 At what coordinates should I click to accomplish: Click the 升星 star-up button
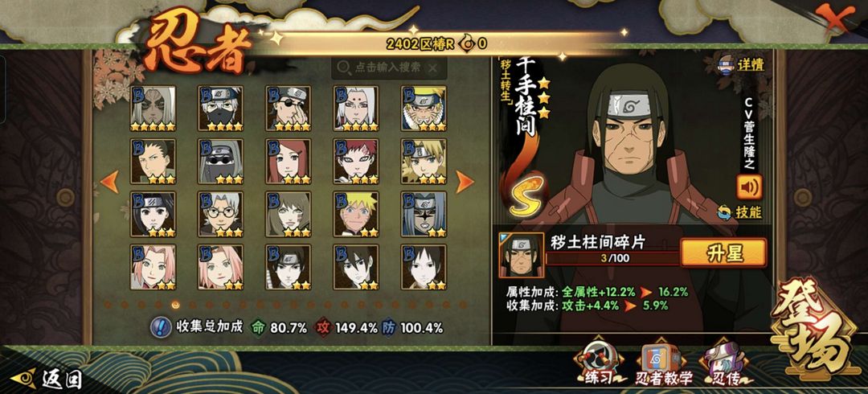coord(723,252)
